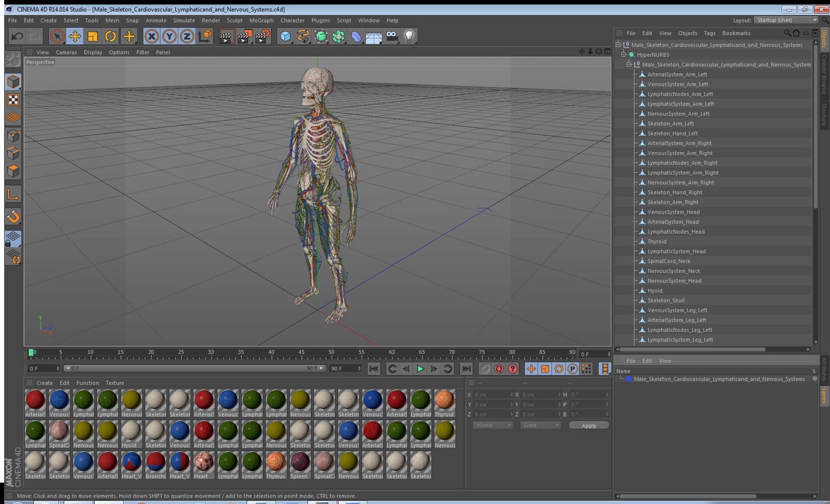
Task: Open the Layout Startup dropdown
Action: click(x=787, y=20)
